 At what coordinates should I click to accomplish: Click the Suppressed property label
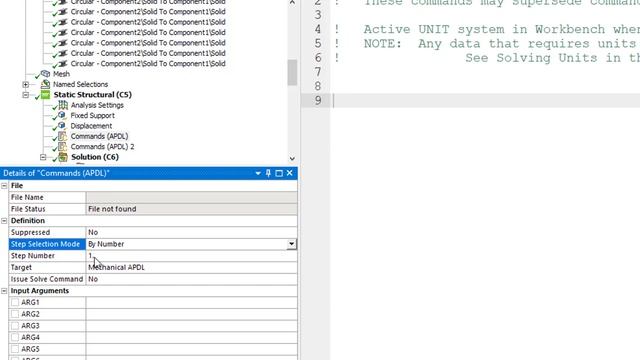point(30,232)
